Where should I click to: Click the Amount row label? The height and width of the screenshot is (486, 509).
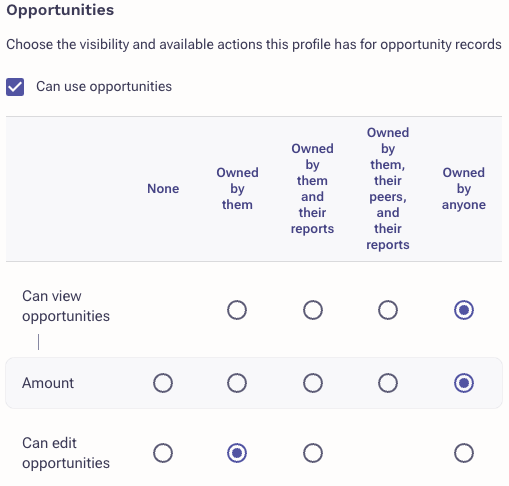[48, 383]
